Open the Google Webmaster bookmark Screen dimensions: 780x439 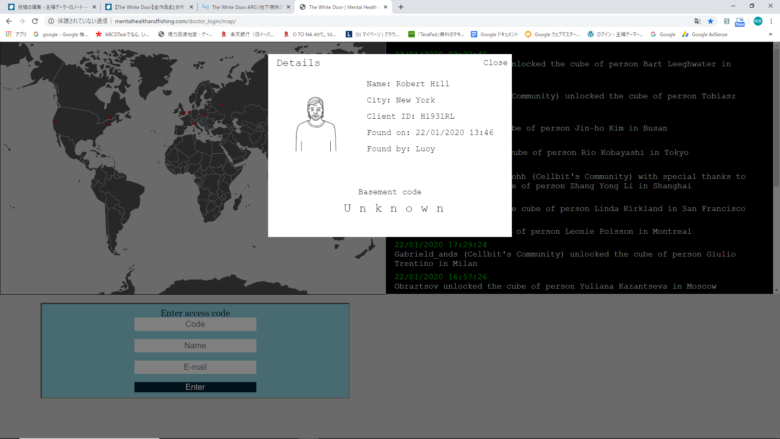(552, 34)
